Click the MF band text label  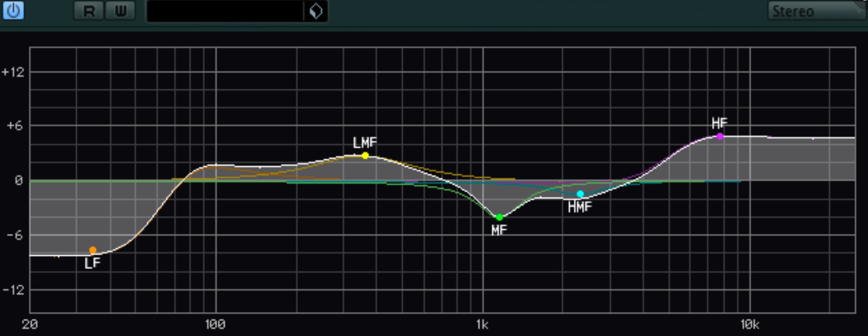pyautogui.click(x=499, y=230)
